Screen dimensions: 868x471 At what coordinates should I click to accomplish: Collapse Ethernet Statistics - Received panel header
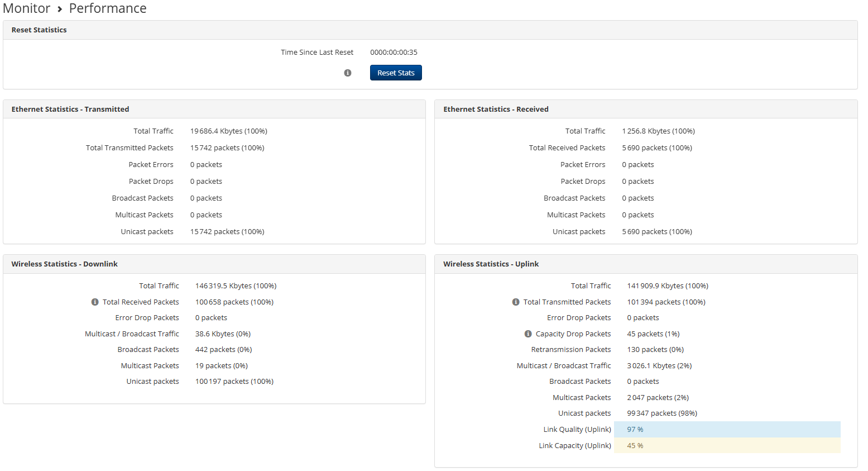click(496, 110)
